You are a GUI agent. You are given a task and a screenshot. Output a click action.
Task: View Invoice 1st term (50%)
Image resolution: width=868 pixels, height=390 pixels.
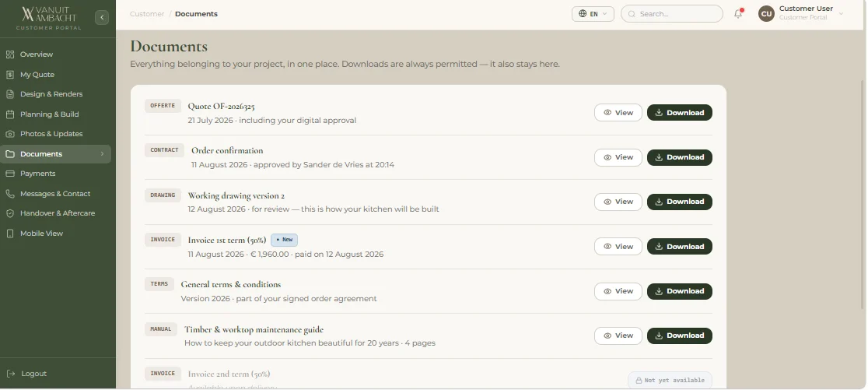(x=618, y=247)
